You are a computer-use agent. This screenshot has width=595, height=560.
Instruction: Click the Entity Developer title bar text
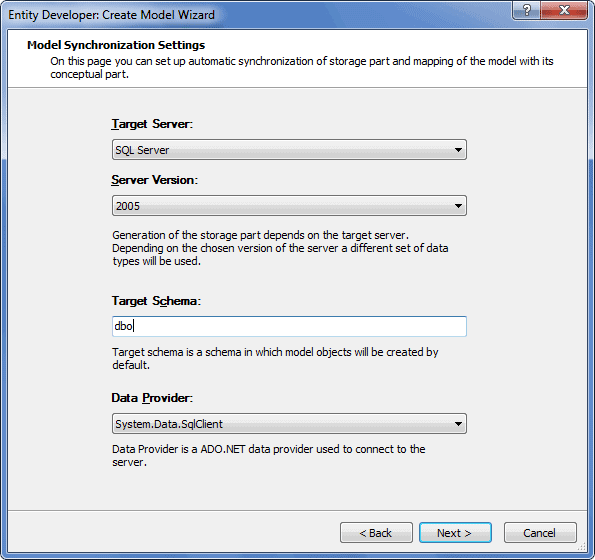[112, 15]
